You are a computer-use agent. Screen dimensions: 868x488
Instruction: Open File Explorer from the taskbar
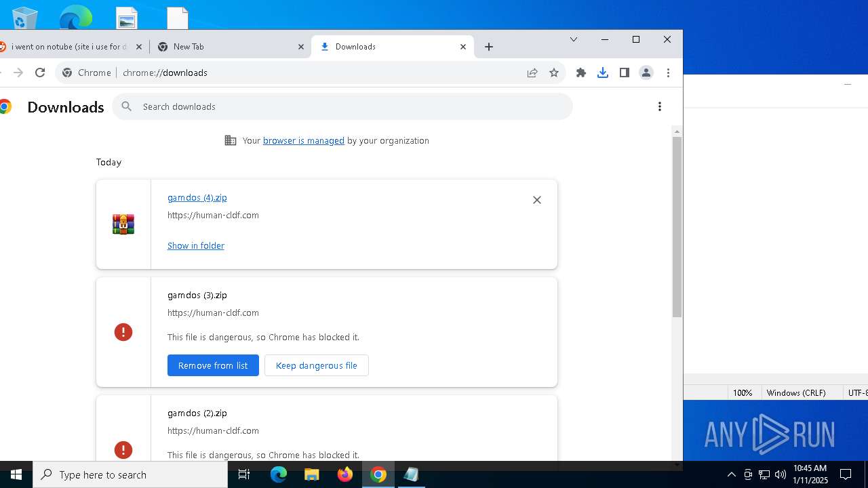click(x=312, y=474)
